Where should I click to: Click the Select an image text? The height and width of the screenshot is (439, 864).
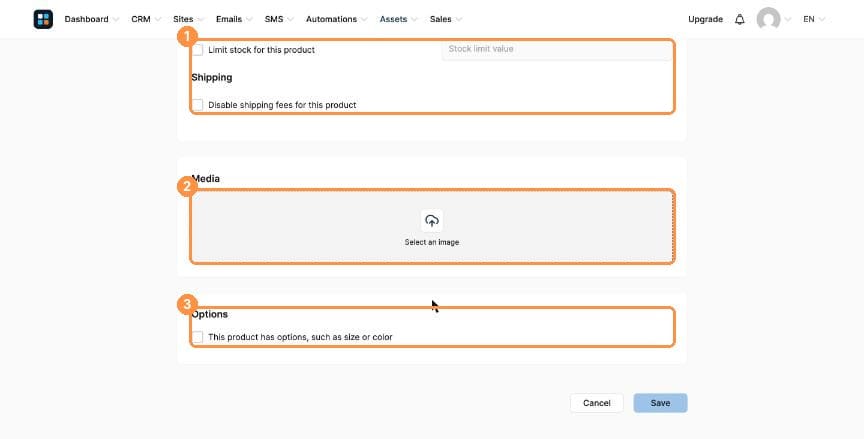point(431,242)
